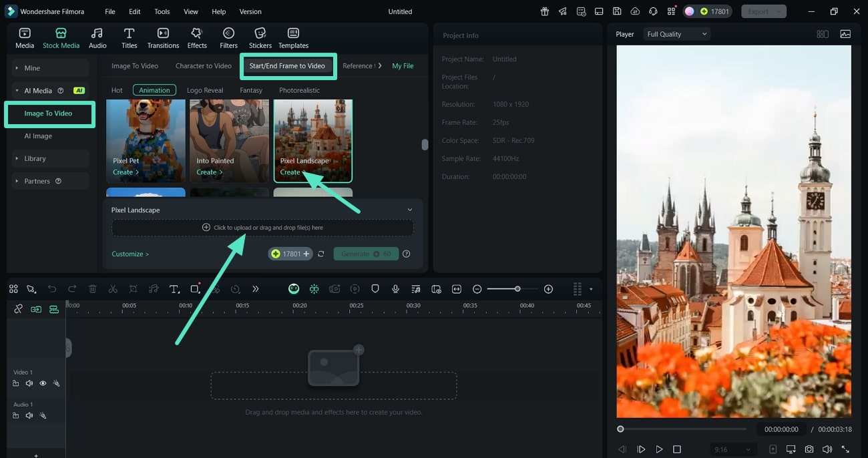This screenshot has width=868, height=458.
Task: Open the File menu
Action: (110, 11)
